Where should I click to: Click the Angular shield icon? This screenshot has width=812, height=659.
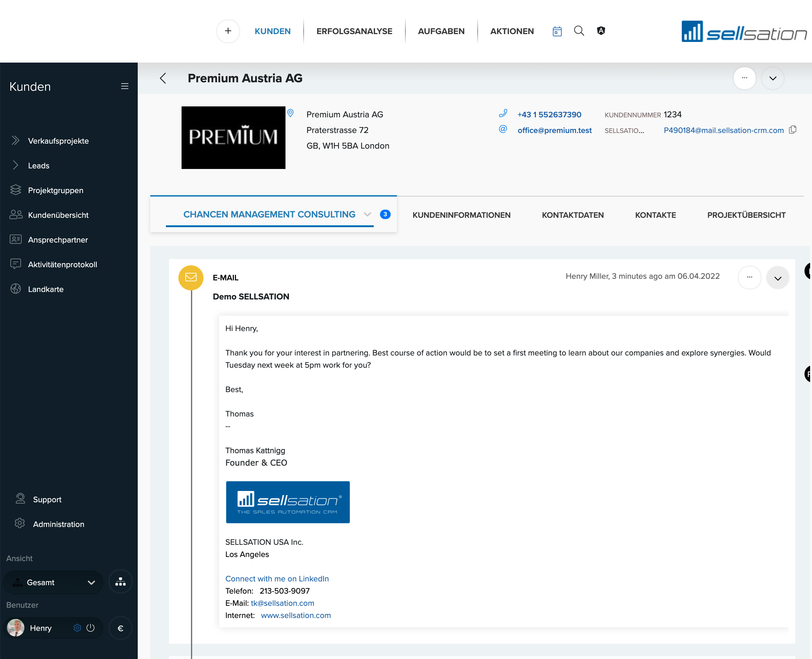point(601,31)
